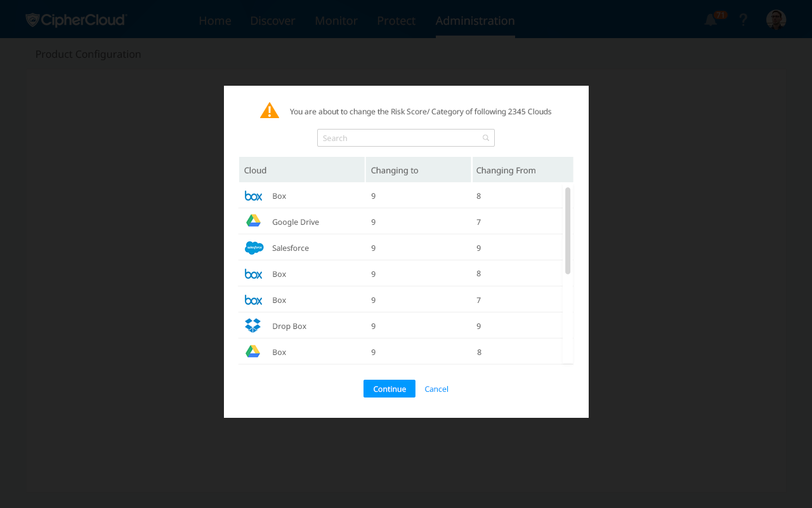Click the Changing From column header
This screenshot has width=812, height=508.
(x=523, y=170)
